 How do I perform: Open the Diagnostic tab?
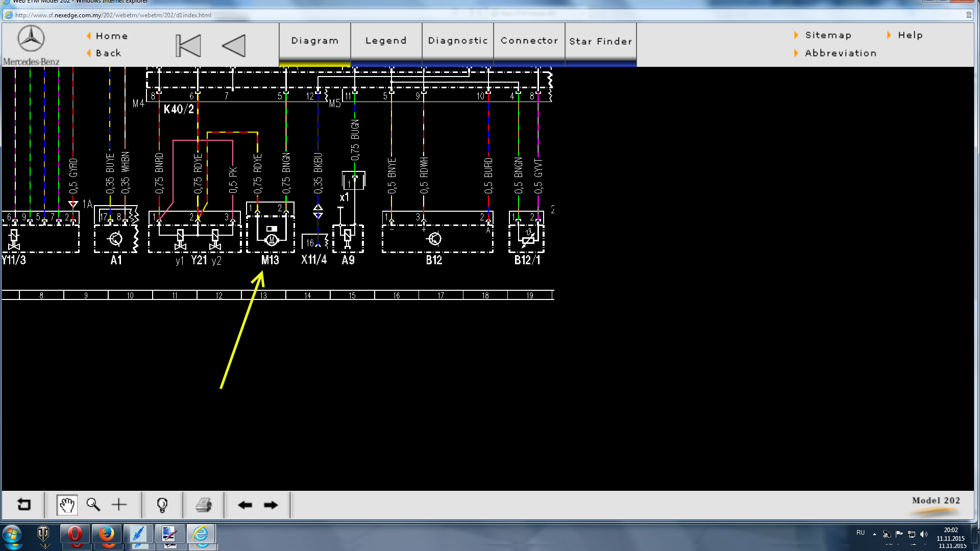coord(458,41)
